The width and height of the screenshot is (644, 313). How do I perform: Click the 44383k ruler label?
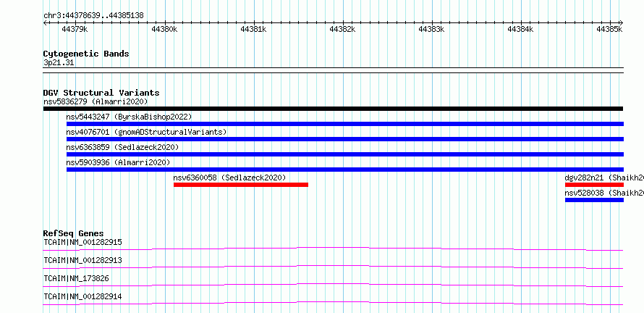[x=432, y=29]
